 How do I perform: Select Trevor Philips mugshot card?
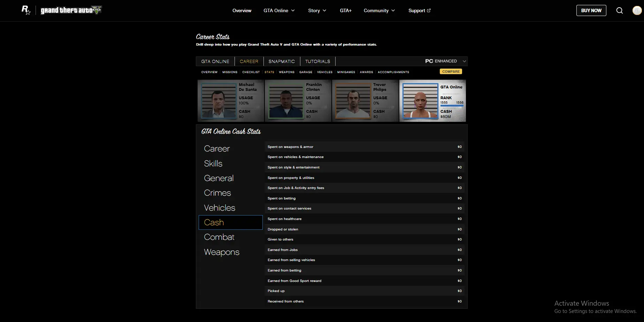click(x=365, y=101)
